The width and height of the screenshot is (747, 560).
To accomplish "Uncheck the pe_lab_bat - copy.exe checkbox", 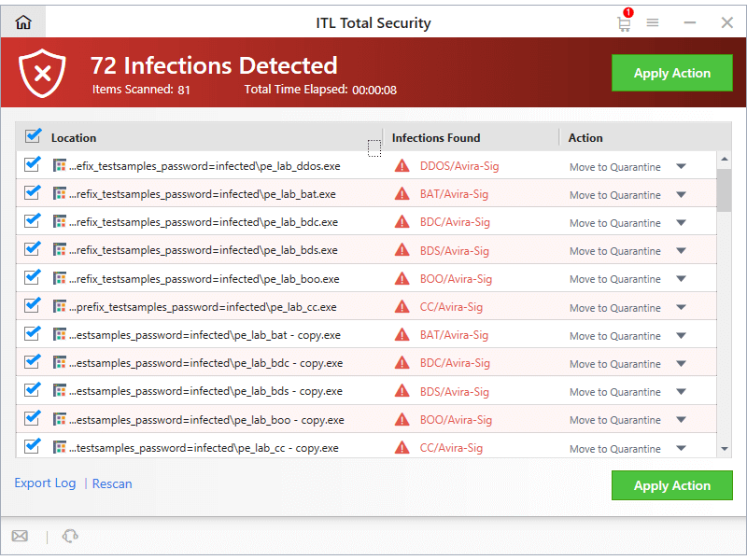I will tap(33, 333).
